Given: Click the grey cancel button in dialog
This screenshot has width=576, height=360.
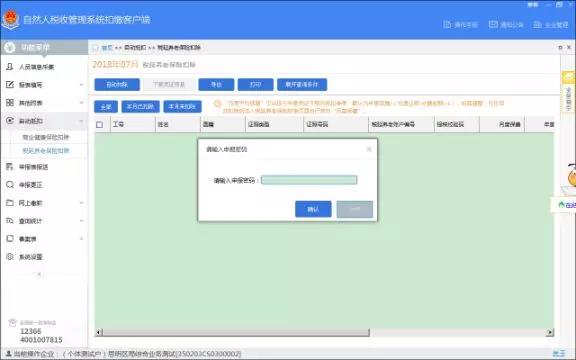Looking at the screenshot, I should pos(354,209).
